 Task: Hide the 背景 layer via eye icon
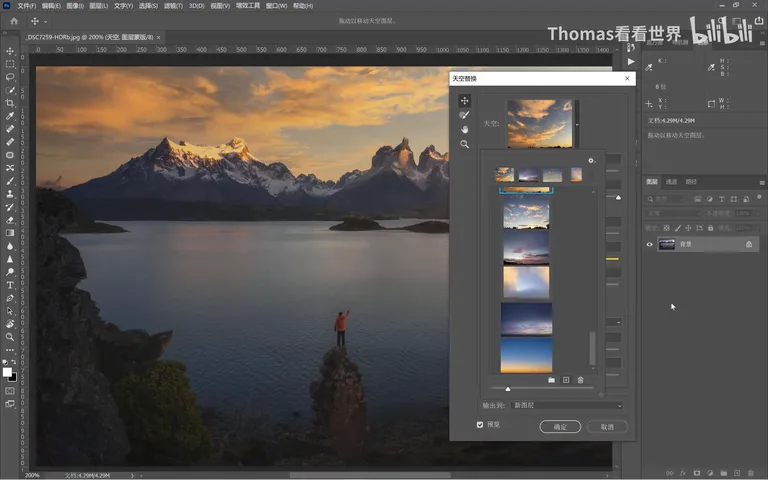(649, 244)
